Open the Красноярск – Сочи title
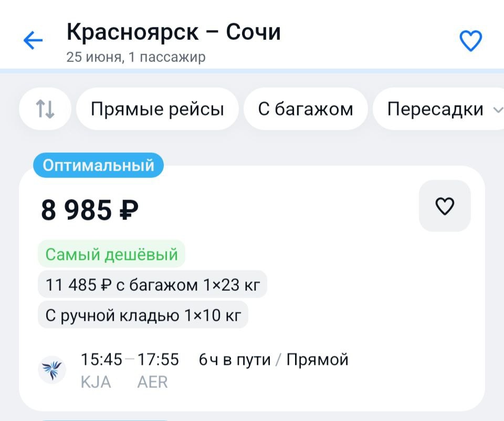This screenshot has height=421, width=504. click(174, 32)
